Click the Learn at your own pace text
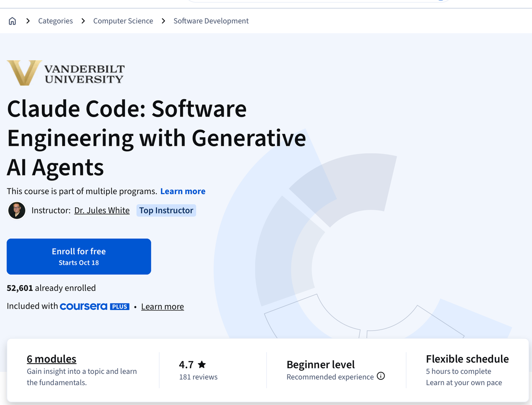This screenshot has width=532, height=405. click(464, 383)
